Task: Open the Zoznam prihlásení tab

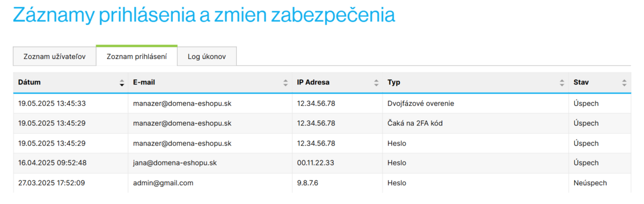Action: click(136, 56)
